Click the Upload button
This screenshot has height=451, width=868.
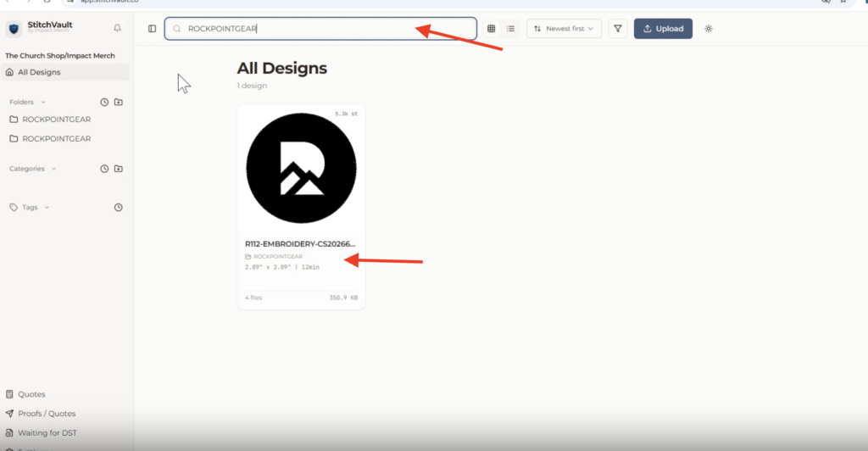663,29
